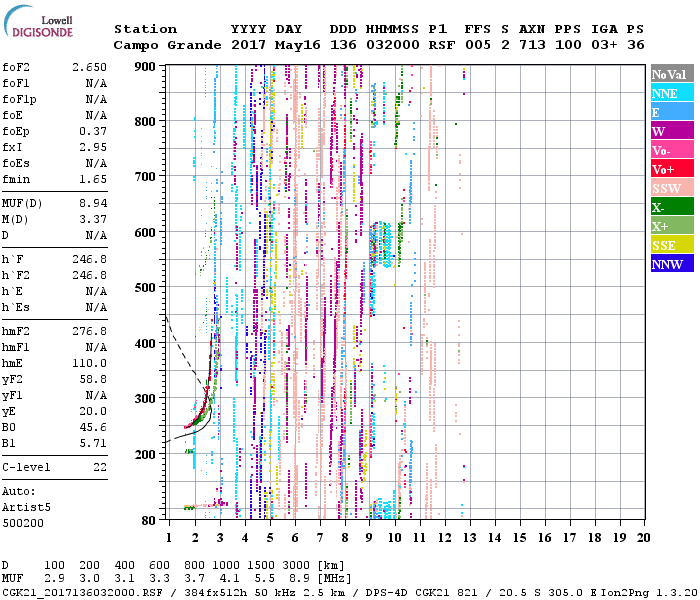
Task: Choose the Vo+ red legend swatch
Action: (x=670, y=169)
